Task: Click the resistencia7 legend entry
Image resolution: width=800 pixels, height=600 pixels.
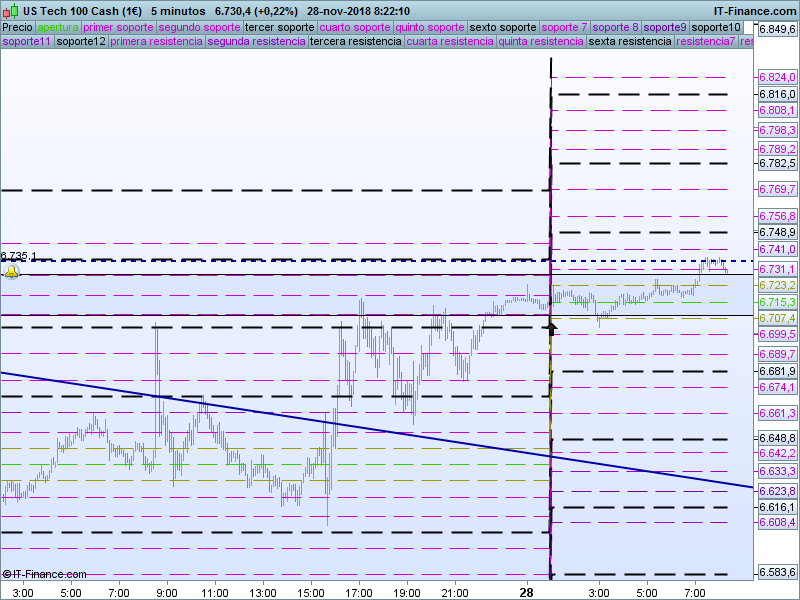Action: 706,41
